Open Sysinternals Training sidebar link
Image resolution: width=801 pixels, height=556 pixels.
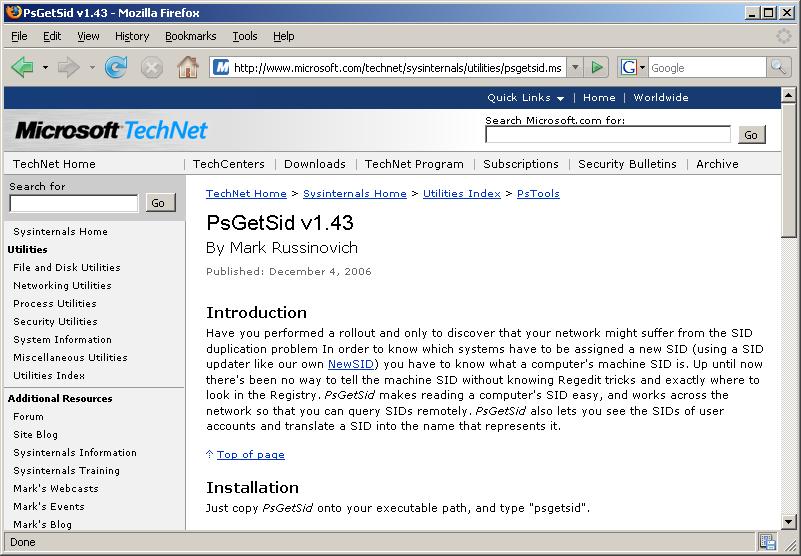(66, 471)
